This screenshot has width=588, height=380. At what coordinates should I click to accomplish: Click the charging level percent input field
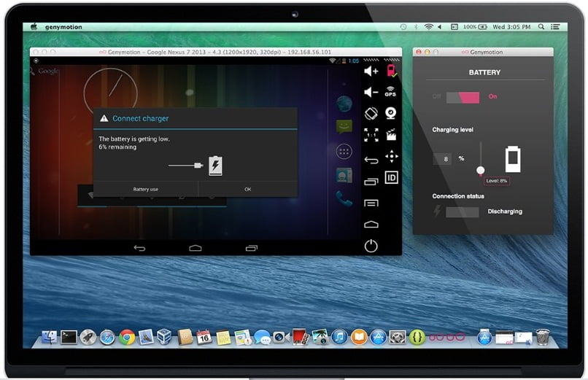pos(443,159)
